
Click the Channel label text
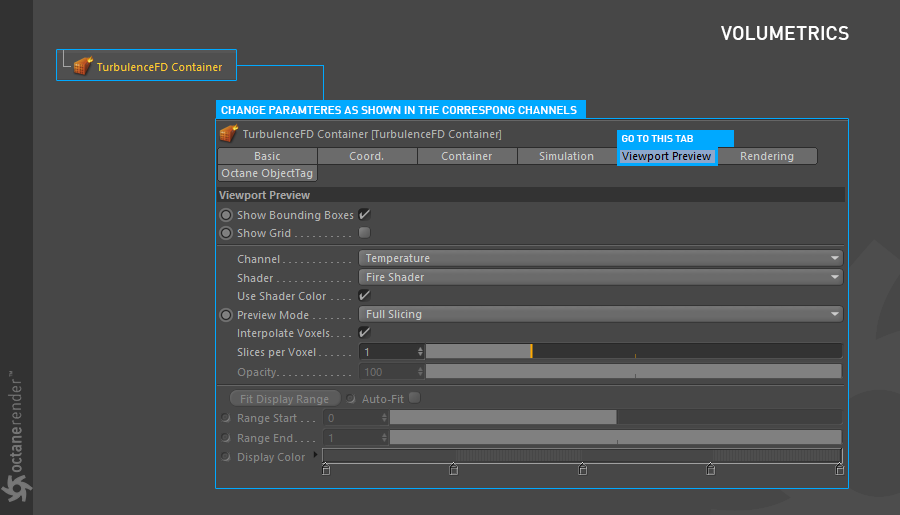(x=258, y=259)
